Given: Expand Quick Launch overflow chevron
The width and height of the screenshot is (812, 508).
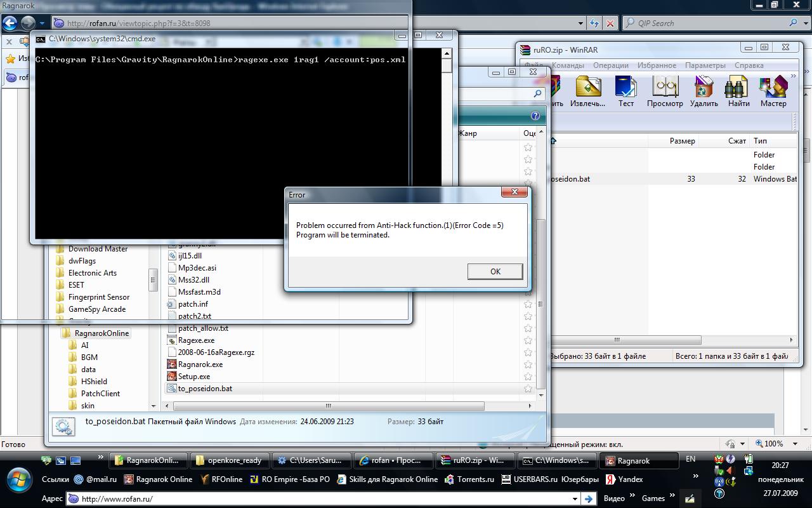Looking at the screenshot, I should (100, 458).
